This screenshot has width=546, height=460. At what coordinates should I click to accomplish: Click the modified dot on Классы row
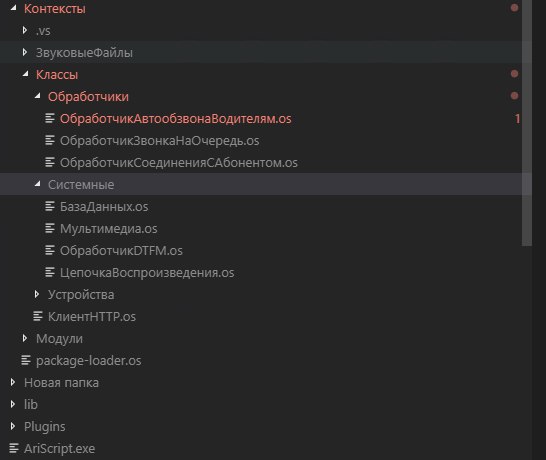(x=514, y=74)
